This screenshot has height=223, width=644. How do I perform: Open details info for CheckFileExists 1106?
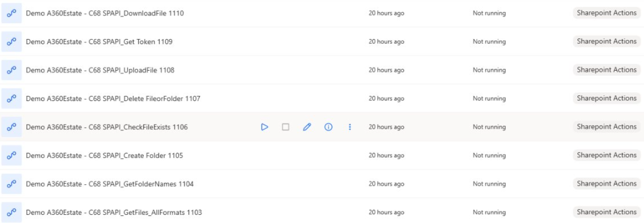(327, 127)
